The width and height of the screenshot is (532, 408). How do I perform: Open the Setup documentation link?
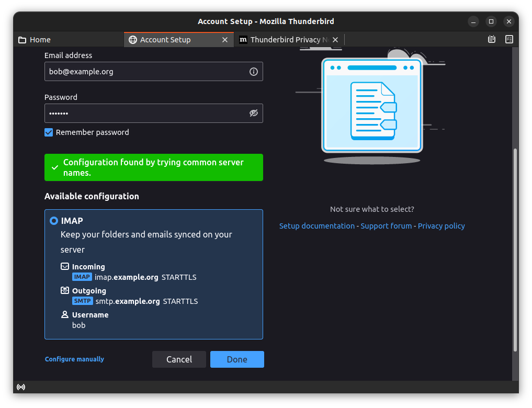click(316, 226)
